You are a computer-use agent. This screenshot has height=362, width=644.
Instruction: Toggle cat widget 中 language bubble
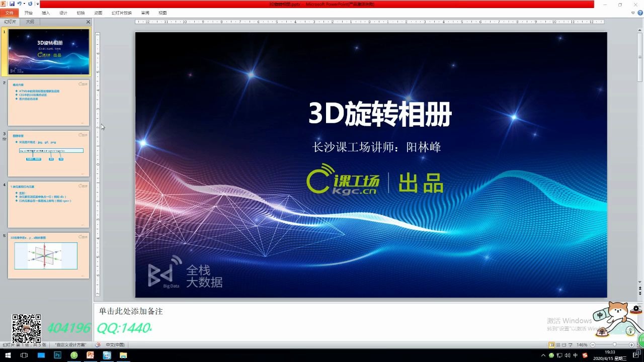tap(600, 315)
